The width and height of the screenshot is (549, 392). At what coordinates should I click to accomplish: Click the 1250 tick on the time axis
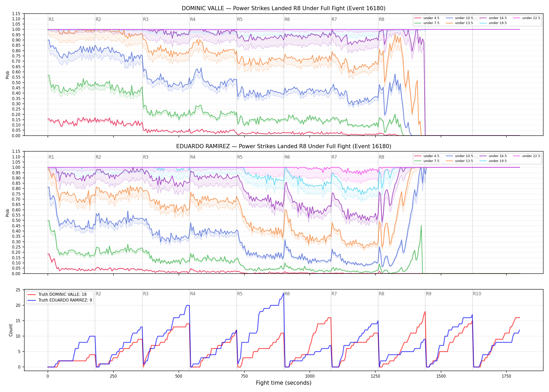click(x=375, y=376)
